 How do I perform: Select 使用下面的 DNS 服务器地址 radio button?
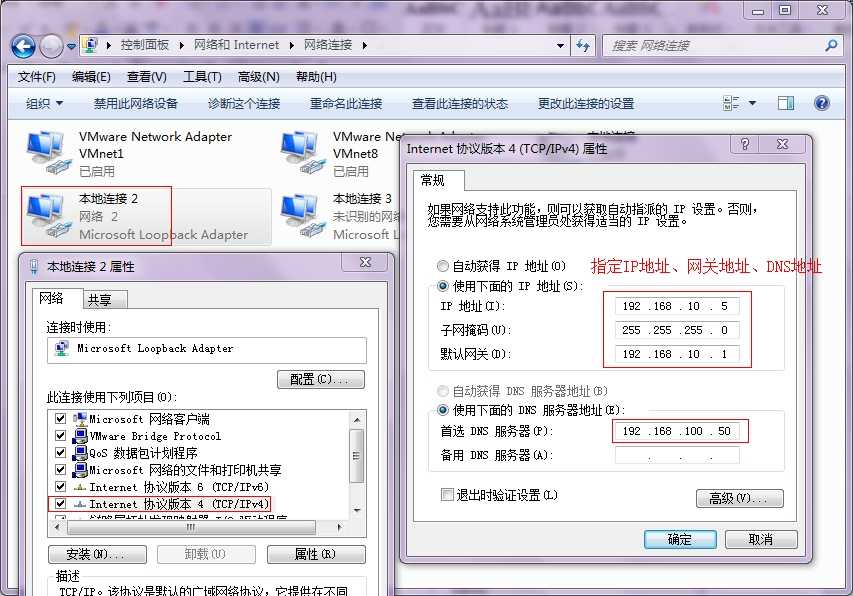(443, 410)
